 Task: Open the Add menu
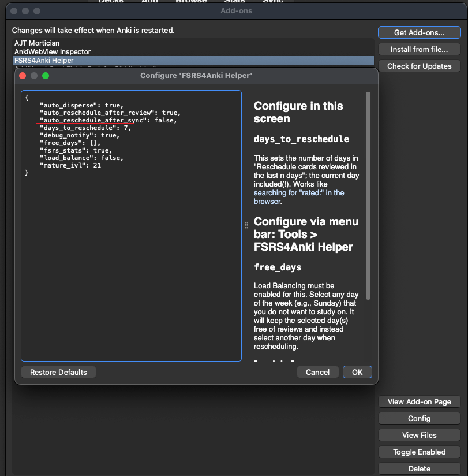(x=149, y=2)
